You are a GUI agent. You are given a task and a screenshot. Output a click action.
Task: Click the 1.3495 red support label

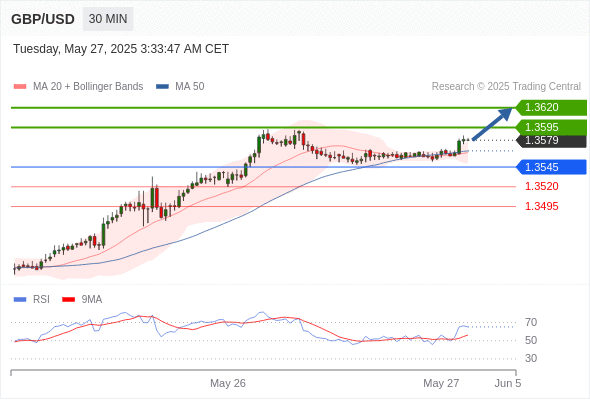click(541, 206)
